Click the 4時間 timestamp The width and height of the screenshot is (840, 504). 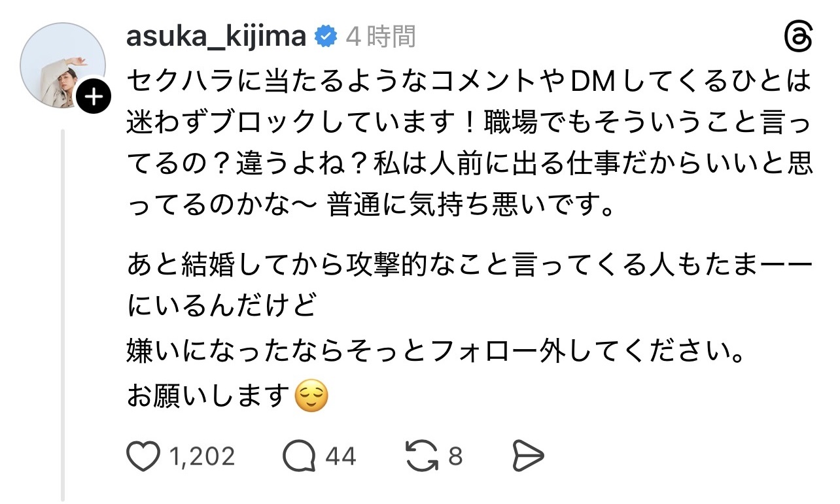click(381, 37)
